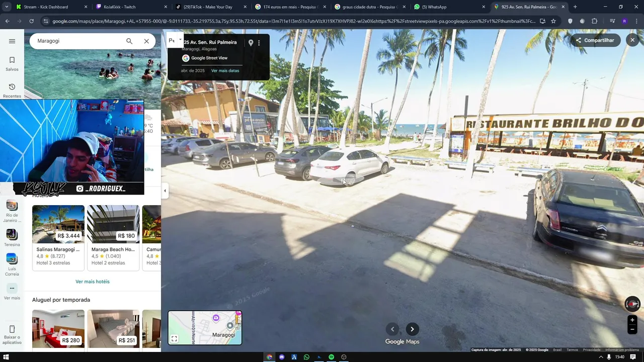Switch to the KoJaKkkk - Twitch tab
The height and width of the screenshot is (362, 644).
click(131, 7)
